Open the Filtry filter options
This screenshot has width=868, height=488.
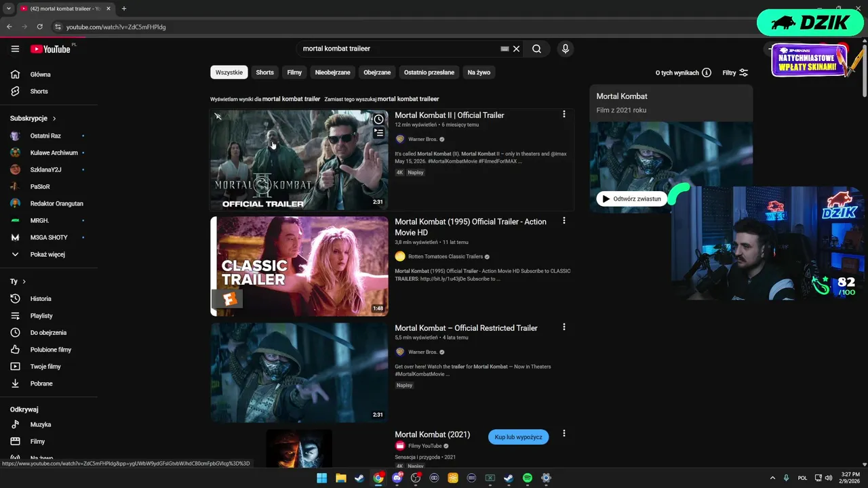tap(735, 73)
